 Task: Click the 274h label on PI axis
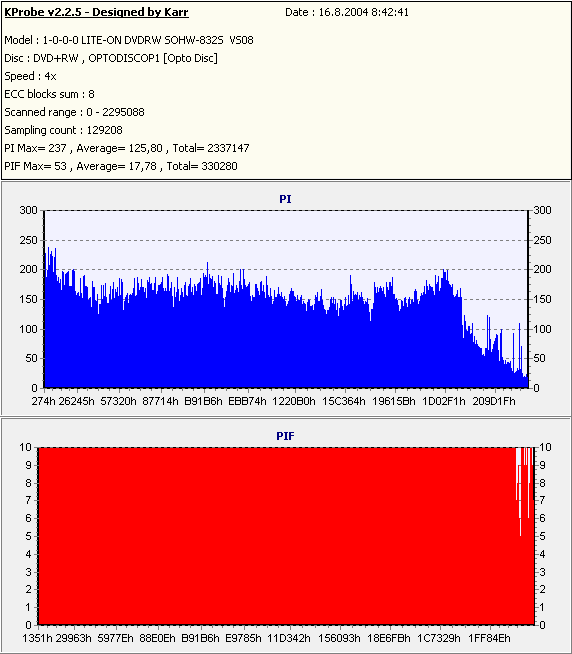point(43,401)
